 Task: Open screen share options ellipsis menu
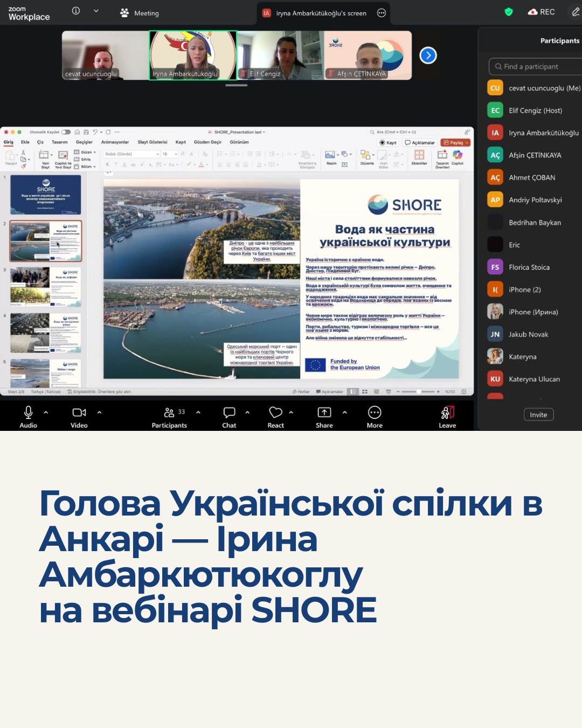382,13
